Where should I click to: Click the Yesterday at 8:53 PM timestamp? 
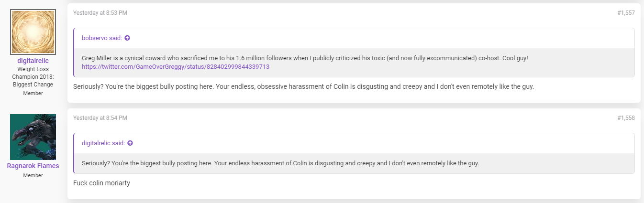pyautogui.click(x=100, y=13)
